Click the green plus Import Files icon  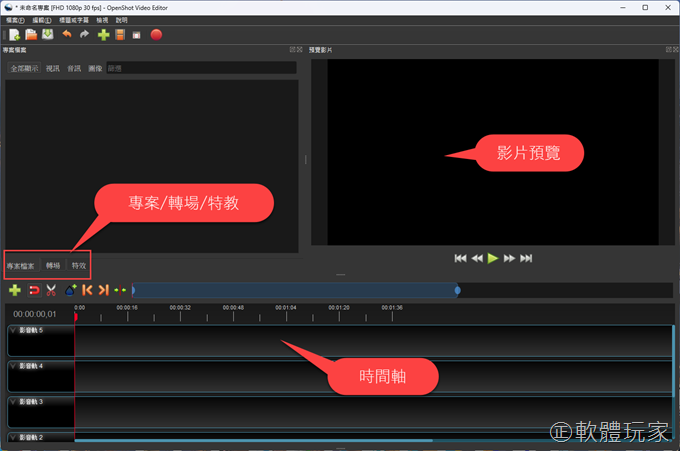tap(103, 35)
